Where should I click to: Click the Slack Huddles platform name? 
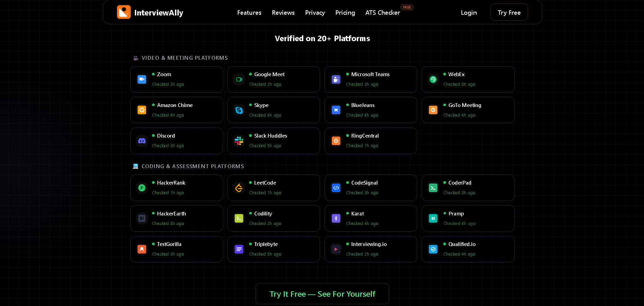pos(270,136)
